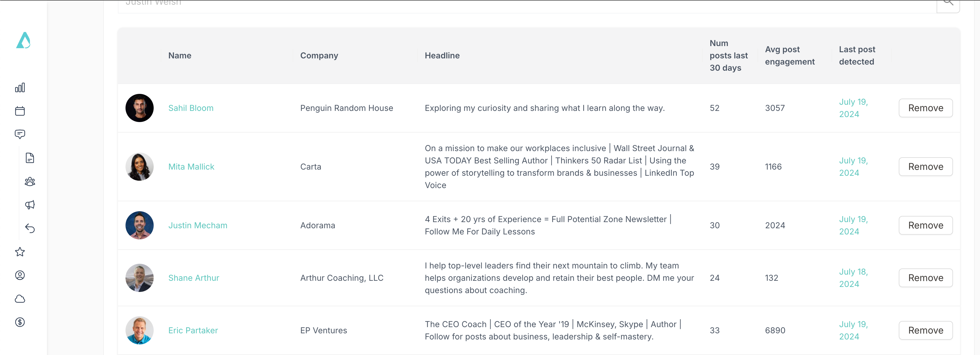The height and width of the screenshot is (355, 980).
Task: Open the document page icon in sidebar
Action: [30, 158]
